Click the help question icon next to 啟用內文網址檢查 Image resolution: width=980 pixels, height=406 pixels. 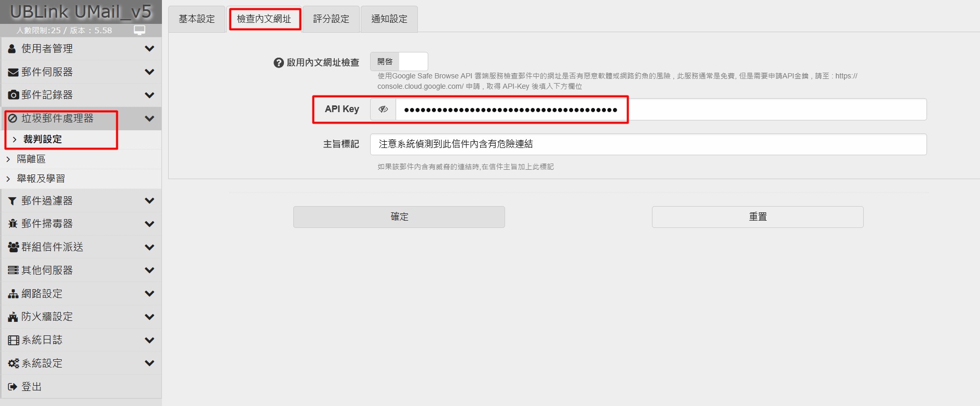pyautogui.click(x=279, y=63)
